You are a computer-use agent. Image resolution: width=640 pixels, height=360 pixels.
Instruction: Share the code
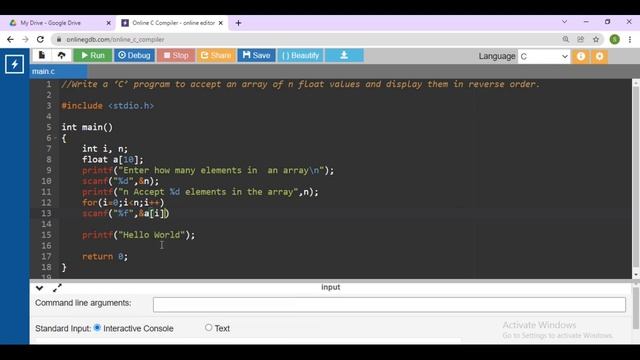click(x=216, y=56)
